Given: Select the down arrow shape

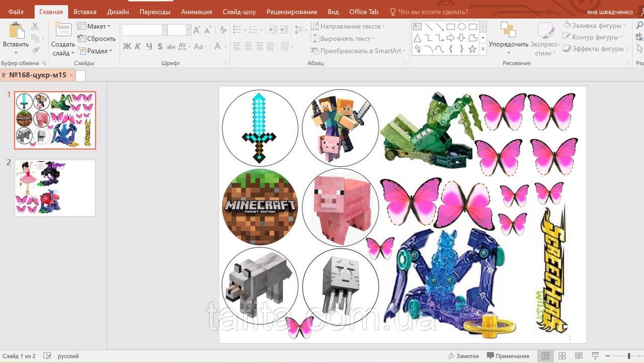Looking at the screenshot, I should click(x=461, y=38).
